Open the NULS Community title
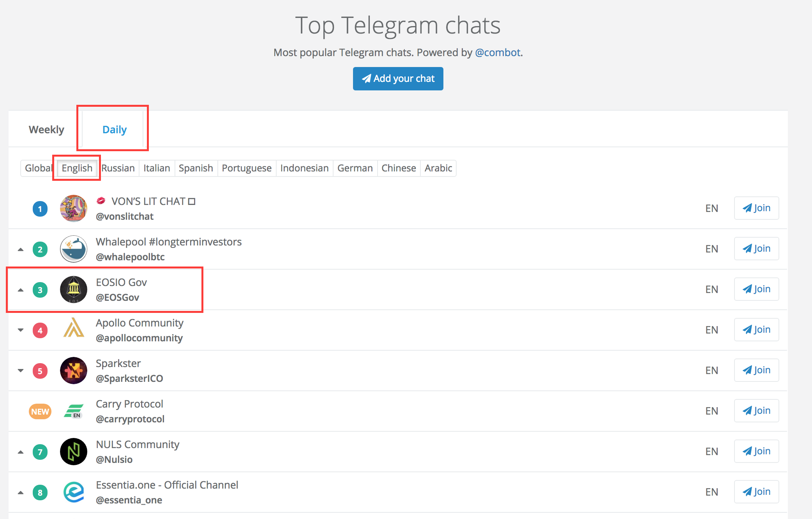The height and width of the screenshot is (519, 812). coord(138,445)
